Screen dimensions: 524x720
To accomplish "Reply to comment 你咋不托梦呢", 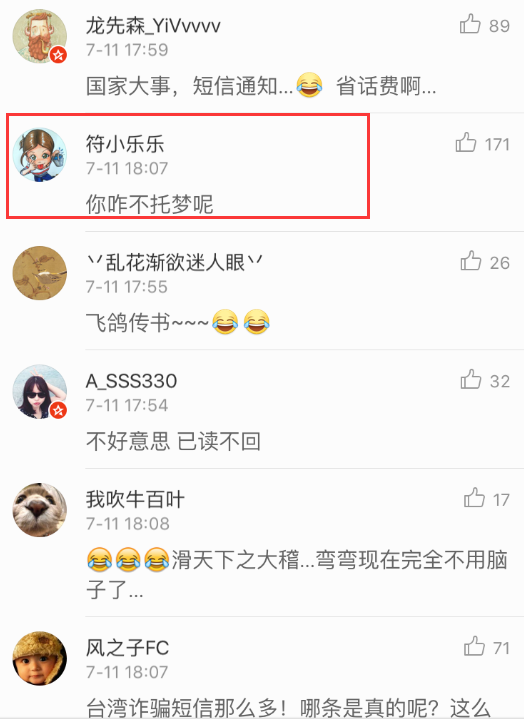I will pos(149,204).
